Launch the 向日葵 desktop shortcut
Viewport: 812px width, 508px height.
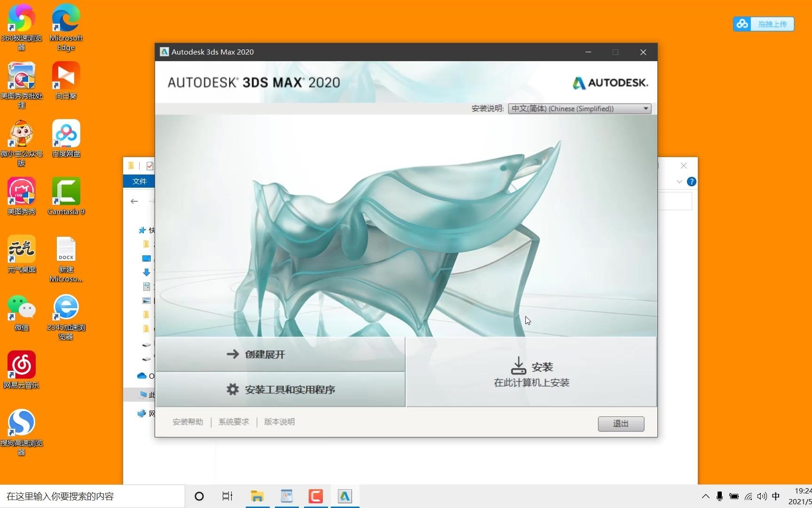coord(66,80)
